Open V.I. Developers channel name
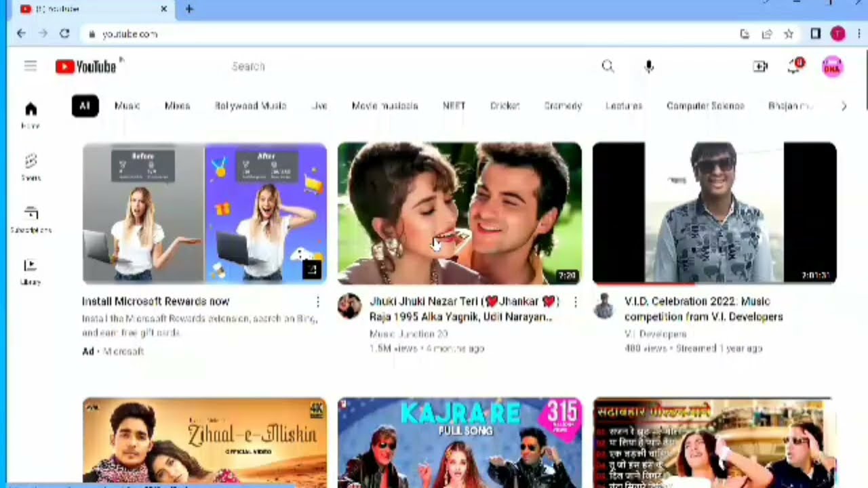 pos(655,333)
